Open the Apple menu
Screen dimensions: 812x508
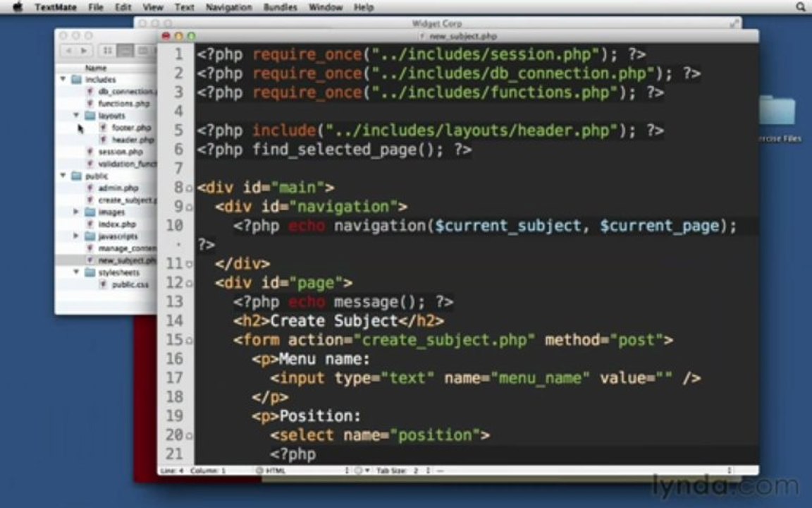pyautogui.click(x=18, y=7)
